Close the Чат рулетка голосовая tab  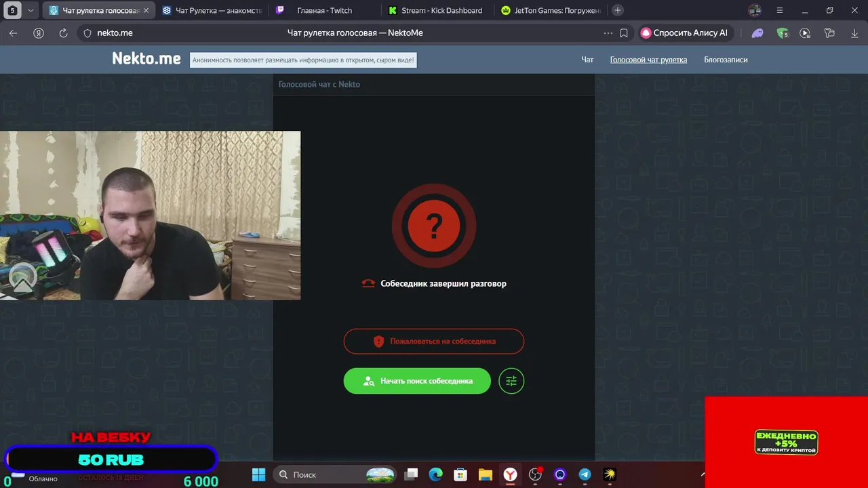tap(146, 10)
